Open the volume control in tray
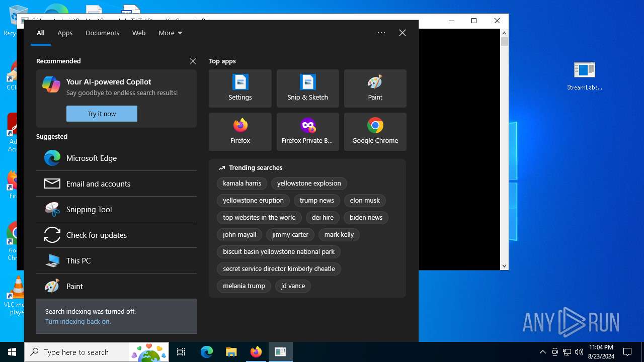644x362 pixels. coord(579,352)
